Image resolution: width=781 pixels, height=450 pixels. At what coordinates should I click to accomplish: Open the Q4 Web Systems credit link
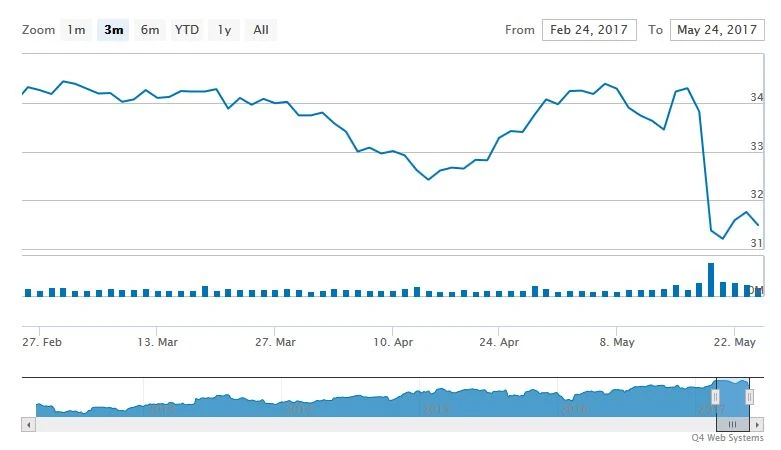(x=727, y=438)
